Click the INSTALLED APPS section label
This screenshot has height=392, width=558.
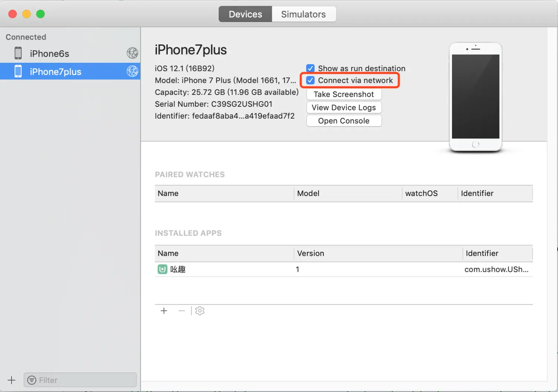click(x=188, y=233)
